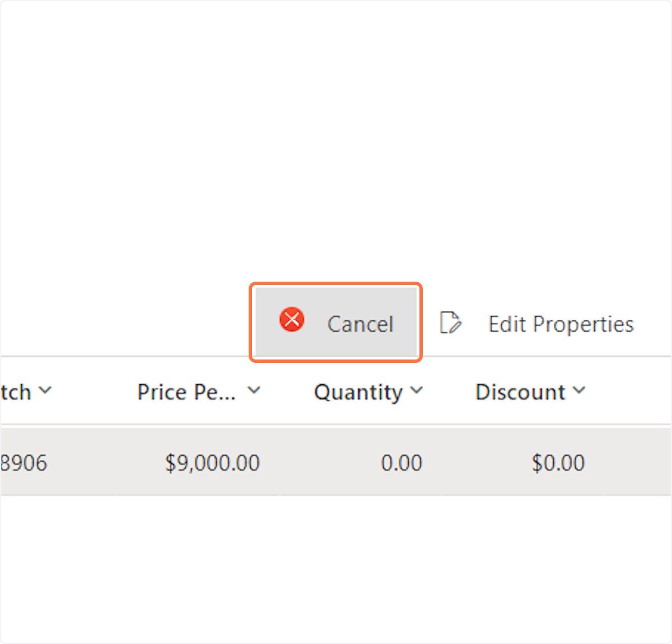Click the Quantity column header text
Image resolution: width=672 pixels, height=644 pixels.
(x=358, y=392)
